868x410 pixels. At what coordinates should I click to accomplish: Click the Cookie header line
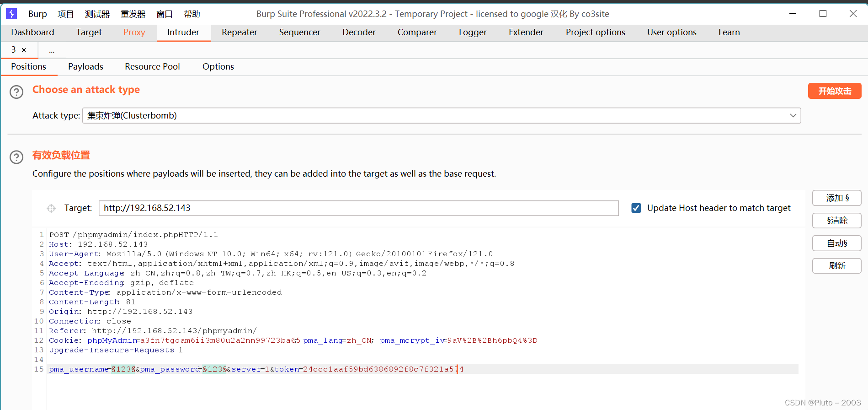[293, 340]
